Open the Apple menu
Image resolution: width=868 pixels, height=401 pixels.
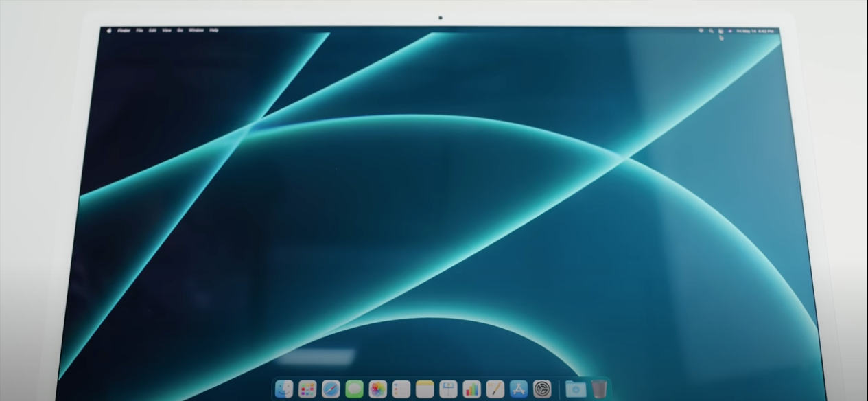(x=109, y=30)
